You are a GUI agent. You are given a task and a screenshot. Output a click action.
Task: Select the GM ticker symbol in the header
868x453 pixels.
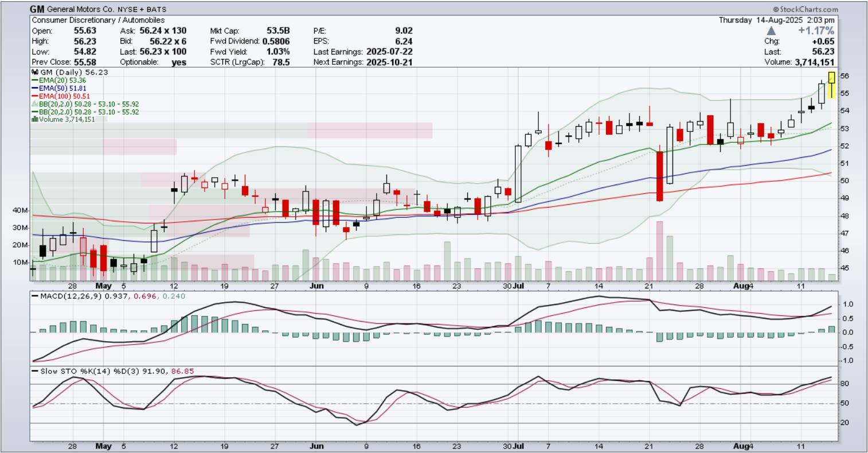pyautogui.click(x=38, y=10)
